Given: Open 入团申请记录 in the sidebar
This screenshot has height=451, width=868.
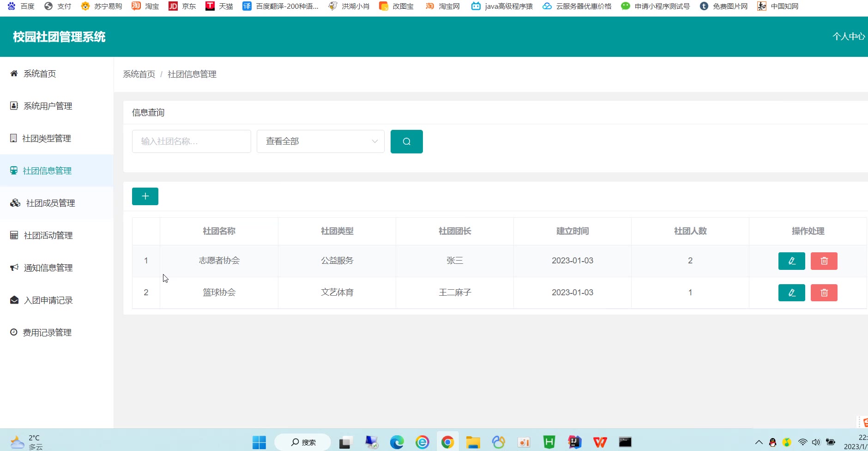Looking at the screenshot, I should [x=48, y=300].
